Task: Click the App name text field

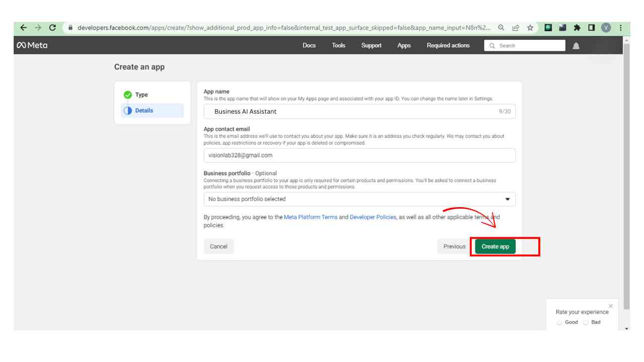Action: (x=352, y=112)
